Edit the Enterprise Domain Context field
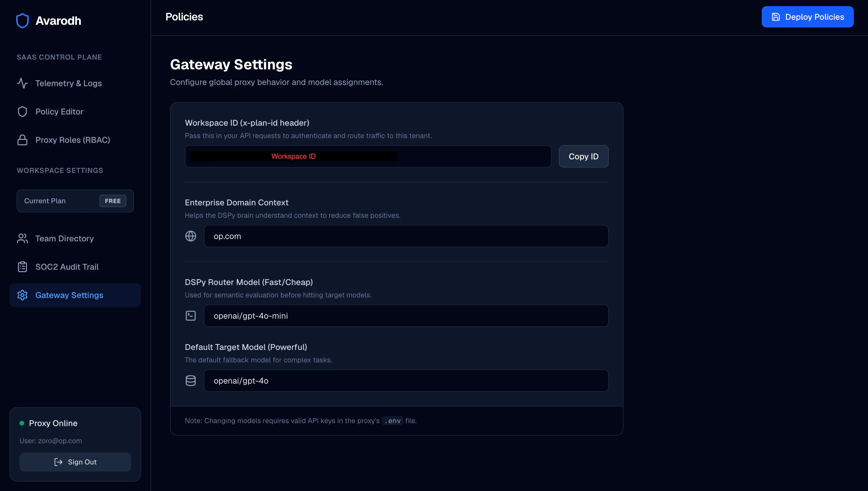This screenshot has width=868, height=491. coord(406,236)
